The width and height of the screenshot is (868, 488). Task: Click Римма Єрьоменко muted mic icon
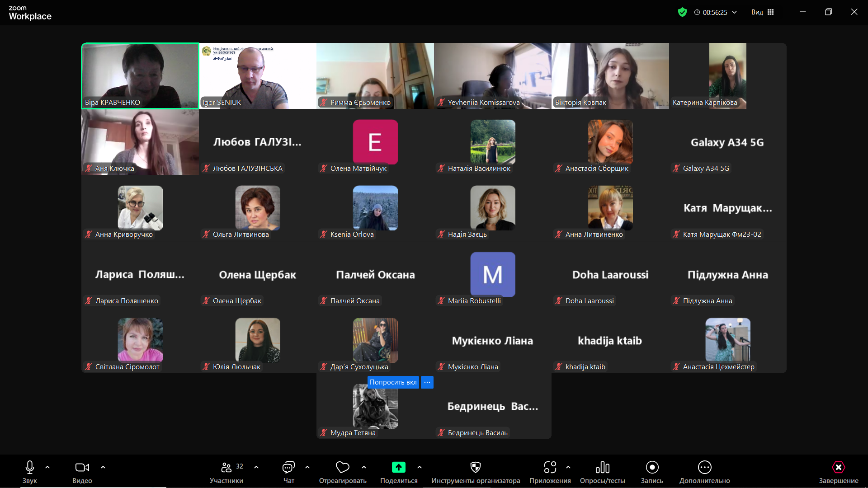324,103
